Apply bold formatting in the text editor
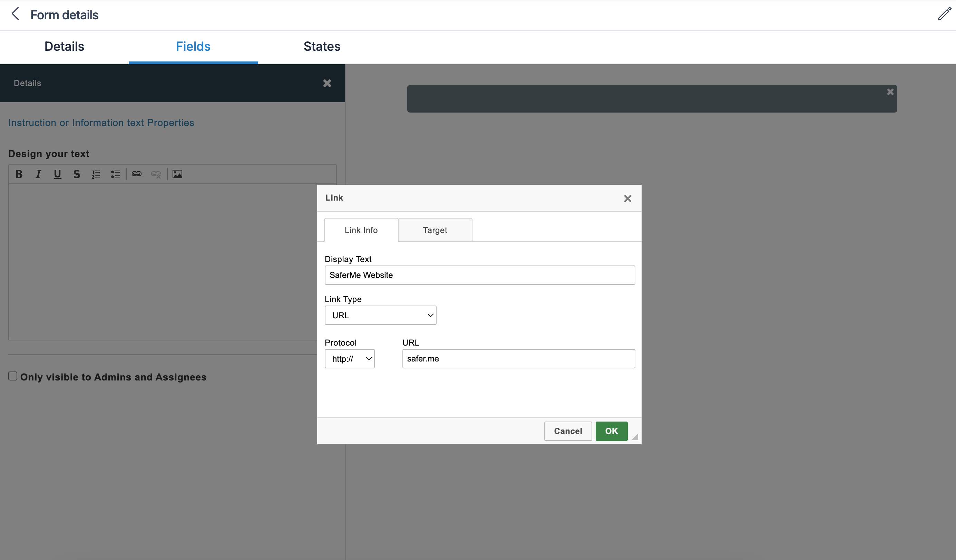Screen dimensions: 956x560 [19, 174]
